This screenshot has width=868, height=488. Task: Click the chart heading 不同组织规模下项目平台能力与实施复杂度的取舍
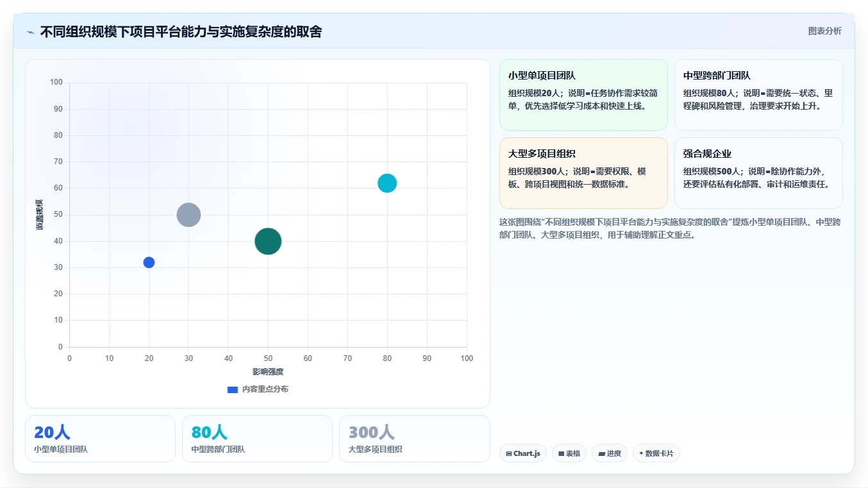[x=181, y=31]
